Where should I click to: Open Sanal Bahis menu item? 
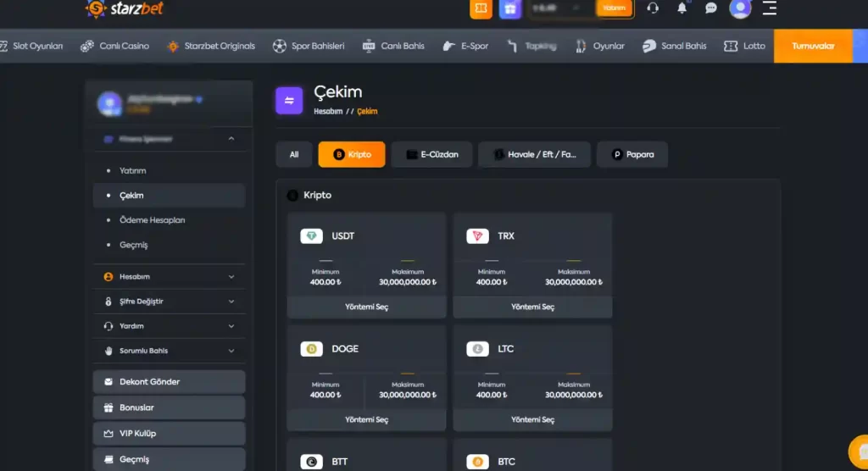coord(674,46)
